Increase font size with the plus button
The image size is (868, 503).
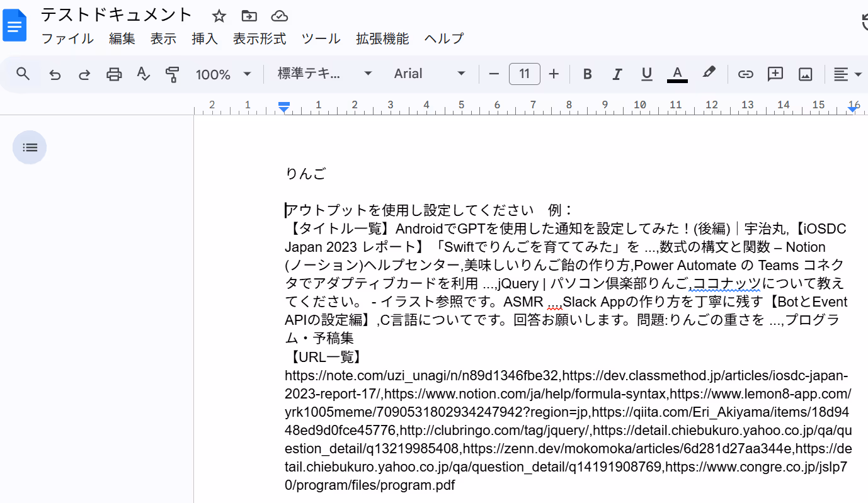(x=554, y=74)
